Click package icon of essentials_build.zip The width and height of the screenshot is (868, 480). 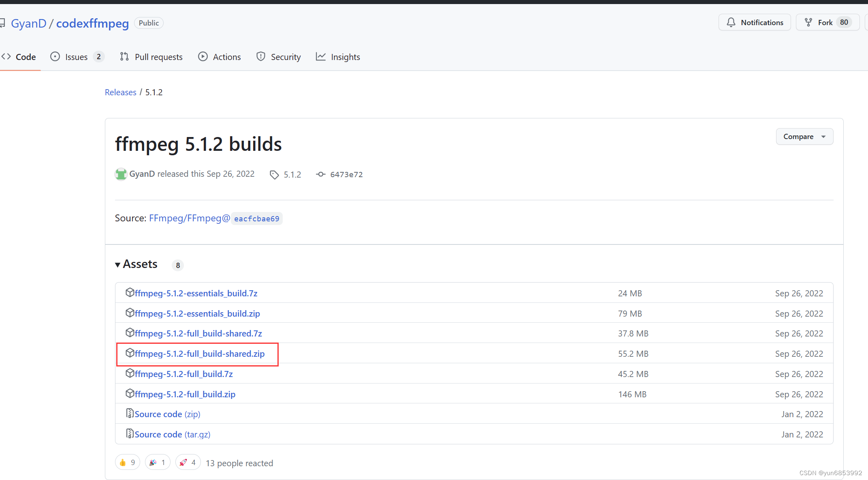pos(130,313)
